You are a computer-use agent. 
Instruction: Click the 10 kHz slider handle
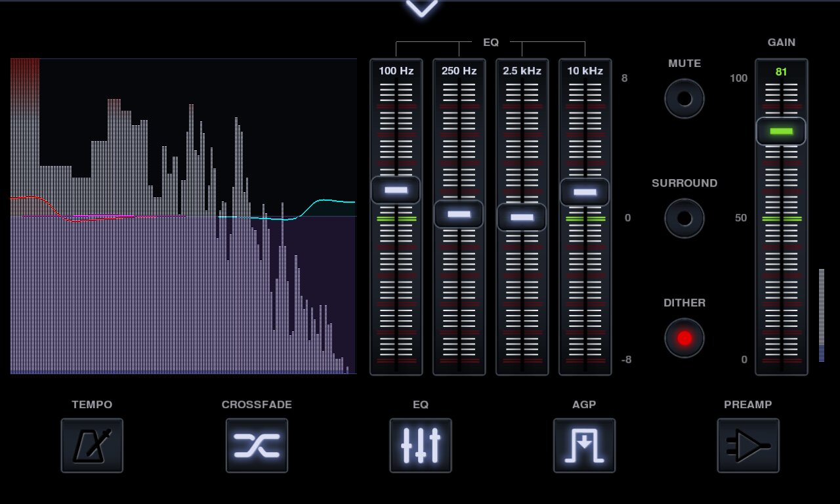585,192
